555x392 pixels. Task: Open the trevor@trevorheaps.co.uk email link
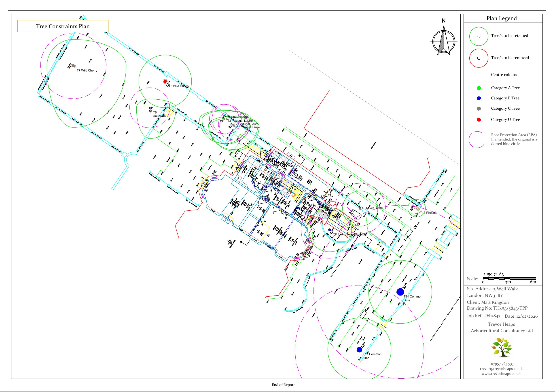(x=501, y=369)
